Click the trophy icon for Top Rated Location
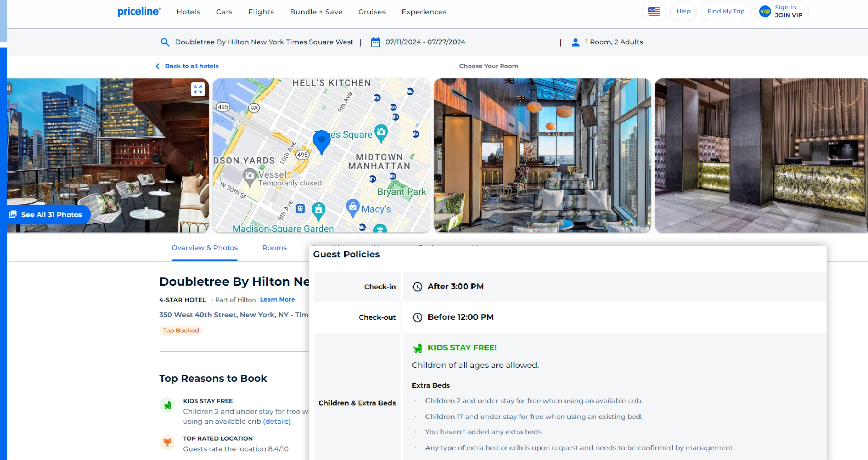868x460 pixels. (167, 442)
